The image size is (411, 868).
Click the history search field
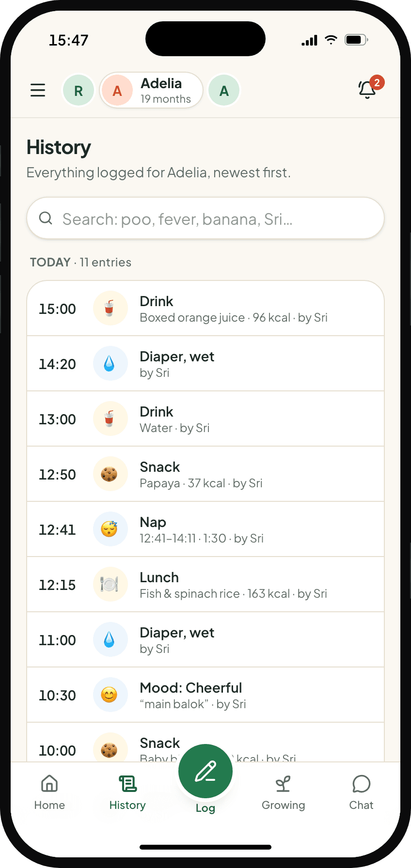click(x=205, y=218)
